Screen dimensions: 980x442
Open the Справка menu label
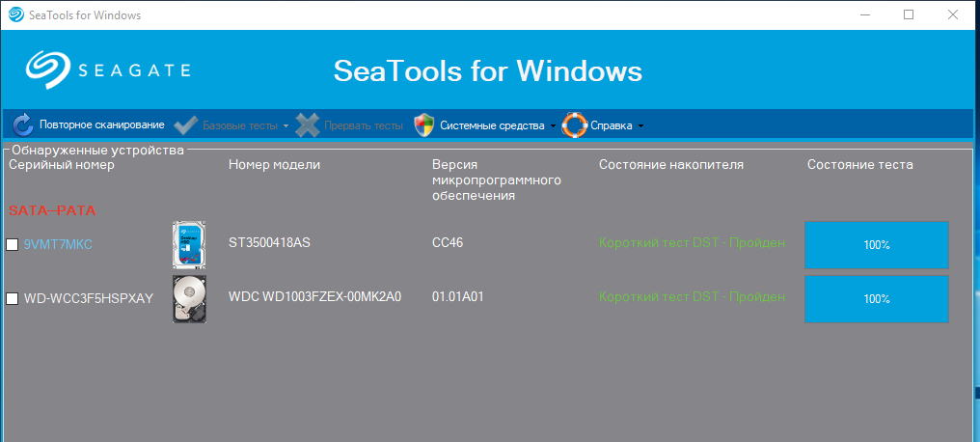point(611,125)
